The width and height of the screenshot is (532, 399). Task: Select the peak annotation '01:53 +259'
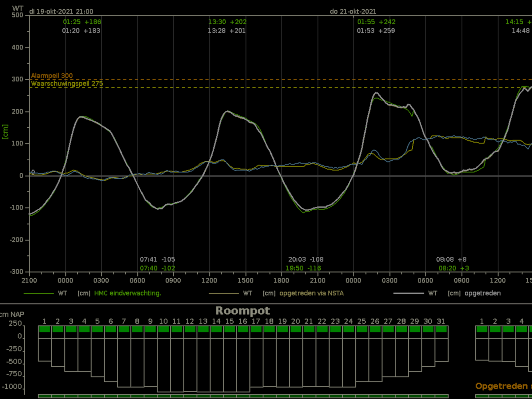(376, 31)
